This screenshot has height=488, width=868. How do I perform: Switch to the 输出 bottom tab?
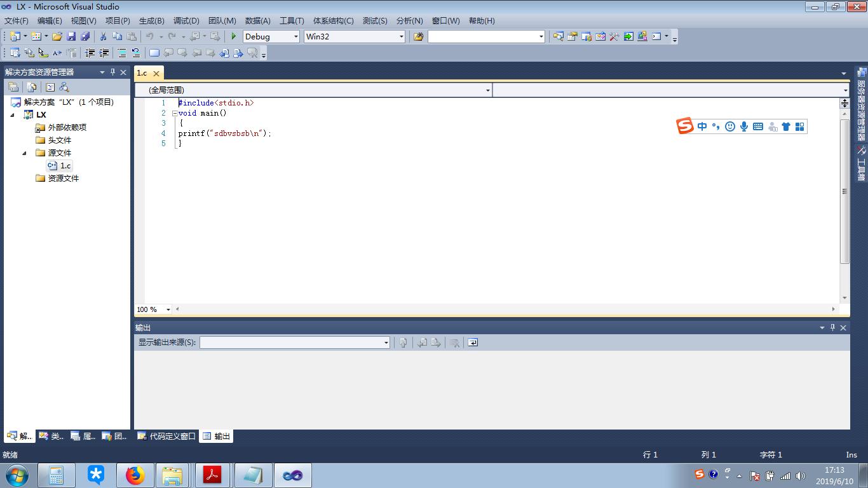click(x=216, y=437)
